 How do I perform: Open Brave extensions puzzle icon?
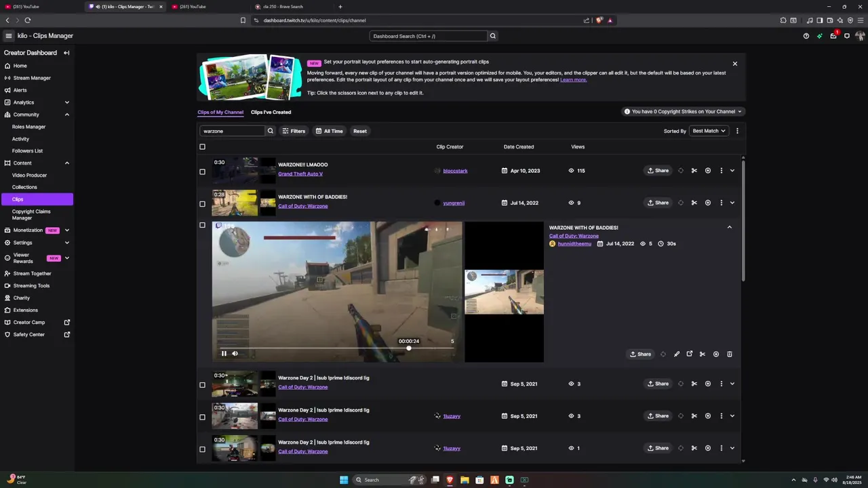tap(783, 20)
